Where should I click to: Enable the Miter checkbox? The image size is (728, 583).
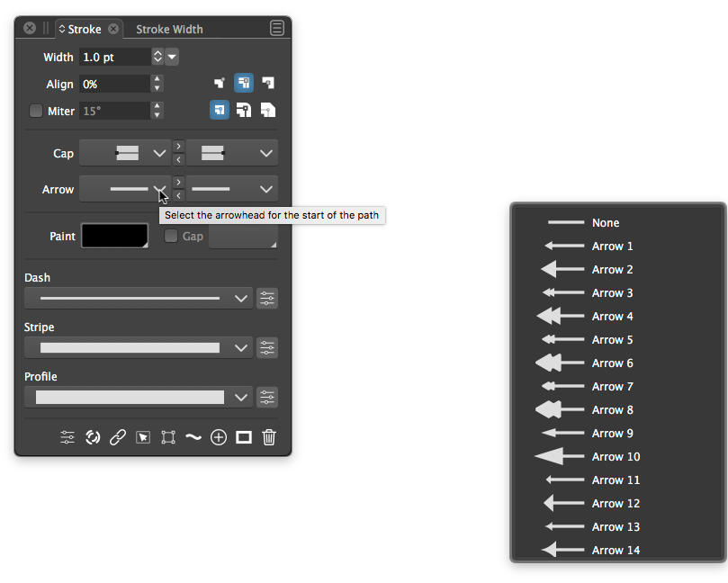pyautogui.click(x=36, y=112)
